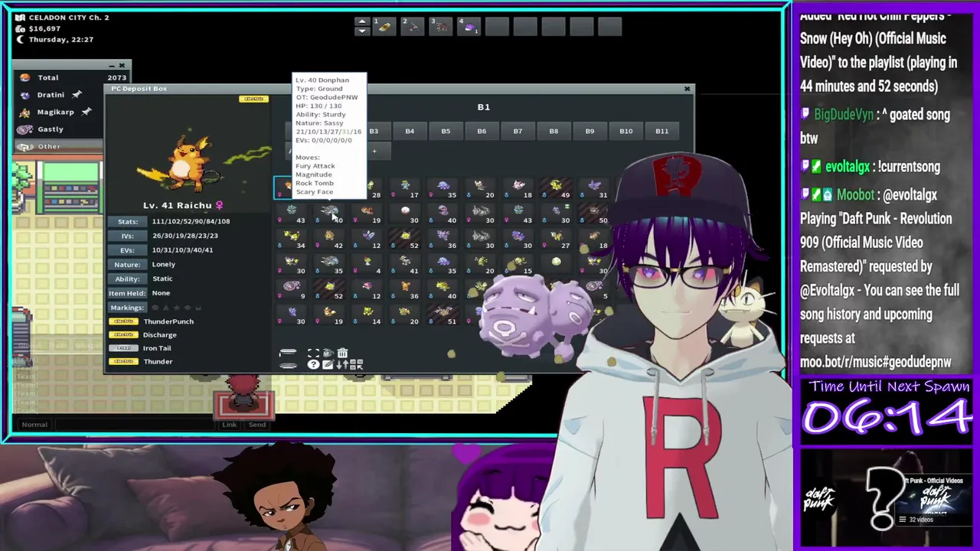Screen dimensions: 980x551
Task: Switch to box tab B6
Action: coord(482,131)
